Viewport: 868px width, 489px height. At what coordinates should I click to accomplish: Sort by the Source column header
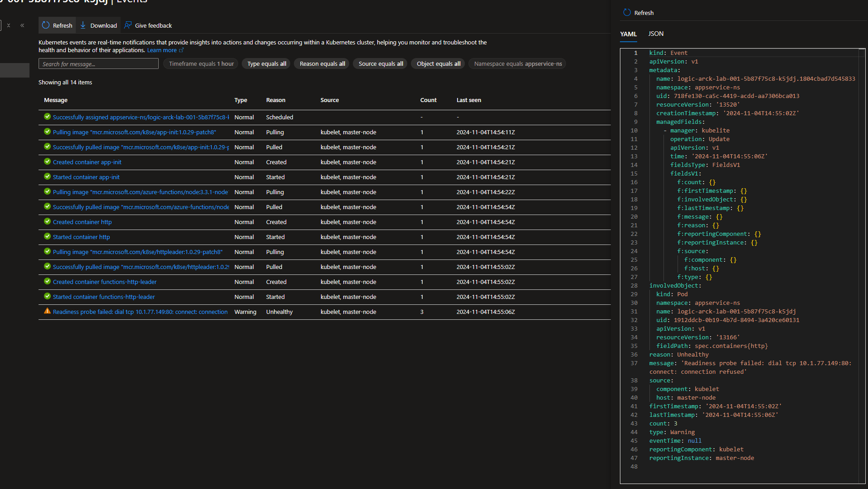pos(330,100)
